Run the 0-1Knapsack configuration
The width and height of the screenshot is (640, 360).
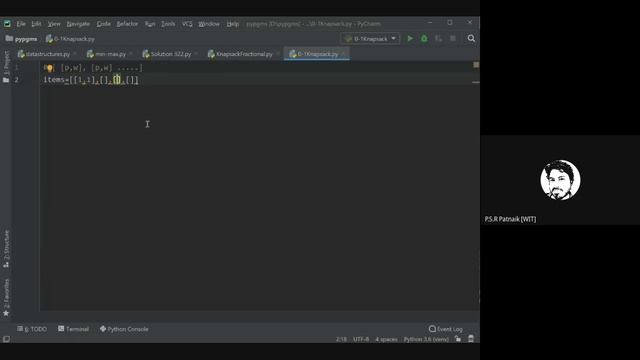[410, 38]
